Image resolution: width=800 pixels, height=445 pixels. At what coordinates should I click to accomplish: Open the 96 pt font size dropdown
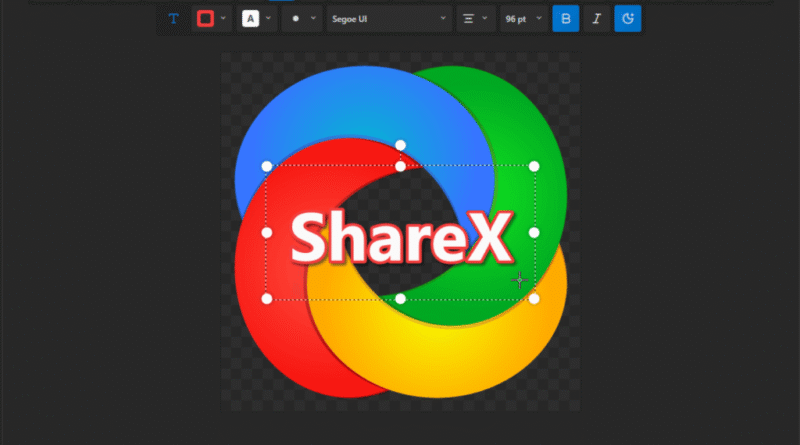(x=523, y=19)
